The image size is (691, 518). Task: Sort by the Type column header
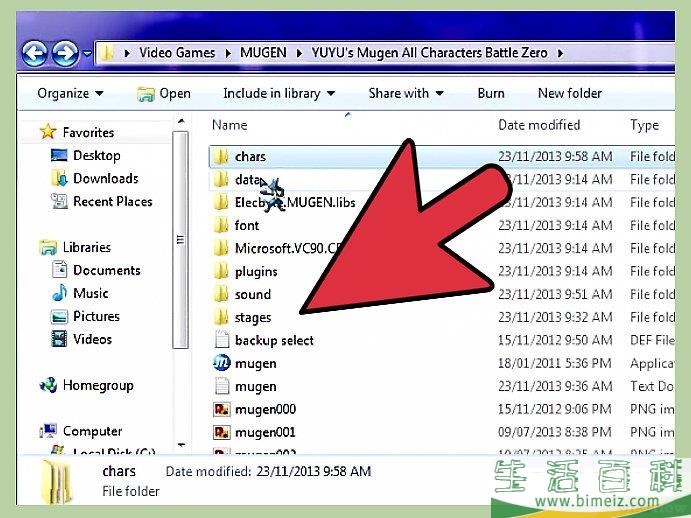pyautogui.click(x=644, y=125)
